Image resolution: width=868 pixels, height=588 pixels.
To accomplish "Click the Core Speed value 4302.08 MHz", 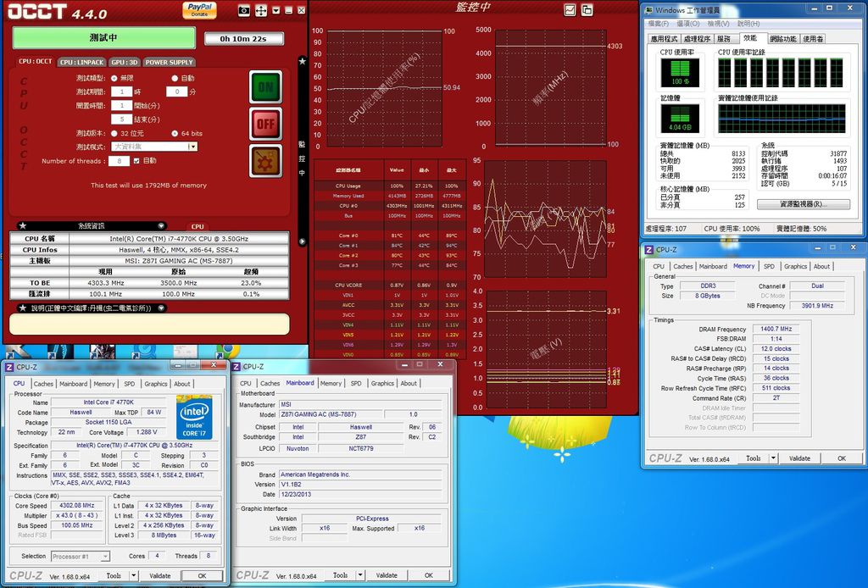I will (77, 506).
